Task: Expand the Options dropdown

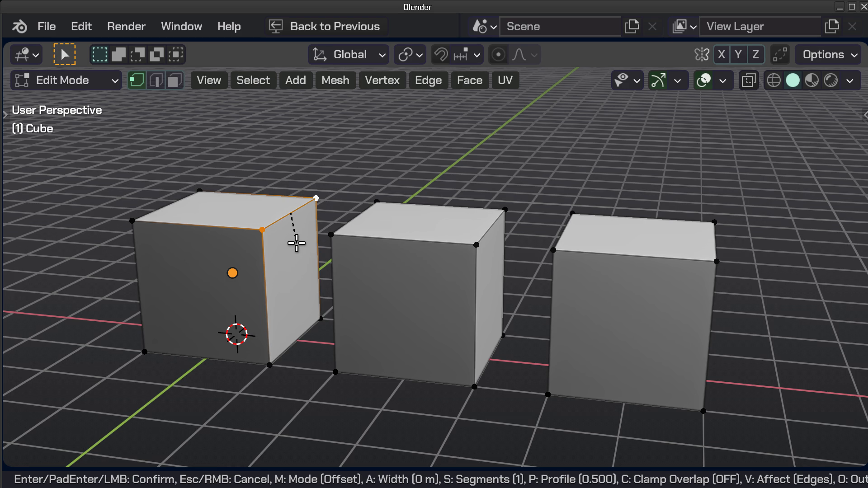Action: click(828, 55)
